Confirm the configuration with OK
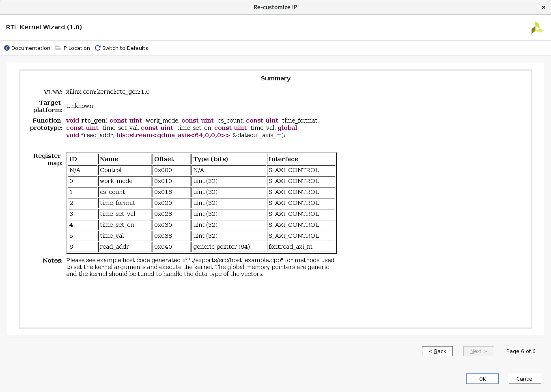Viewport: 551px width, 392px height. pos(482,379)
